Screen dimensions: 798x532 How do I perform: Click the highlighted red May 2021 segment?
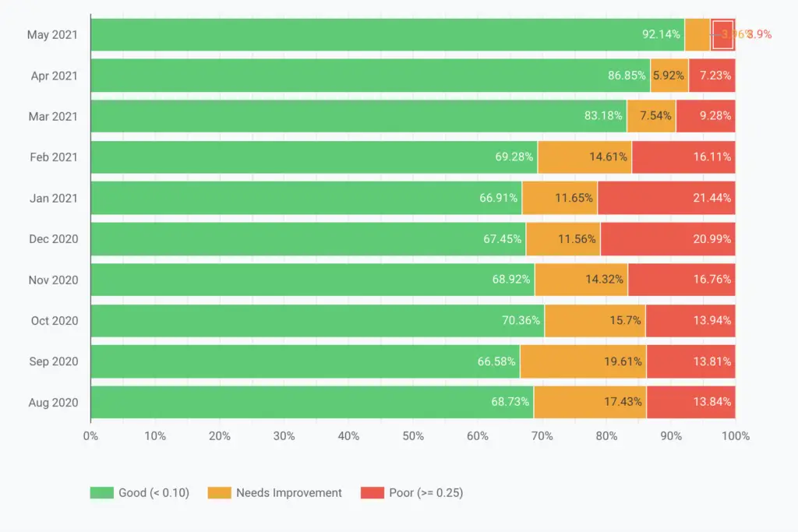click(x=722, y=34)
